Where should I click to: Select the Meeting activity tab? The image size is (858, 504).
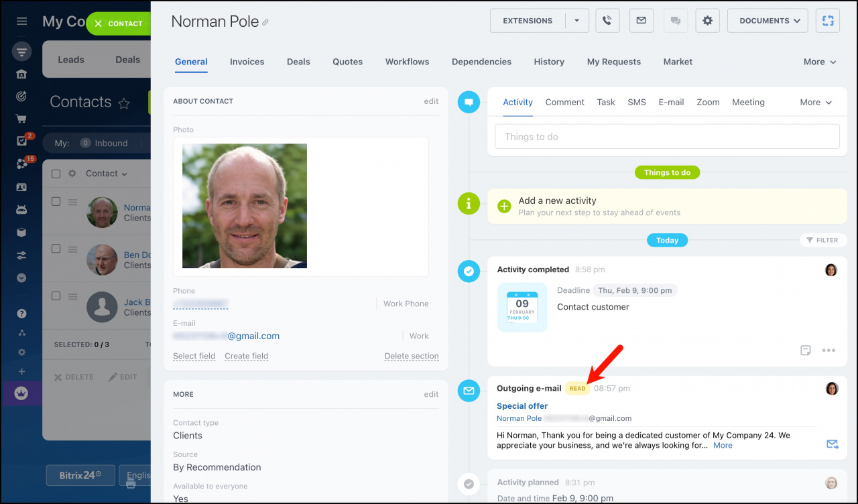(748, 103)
